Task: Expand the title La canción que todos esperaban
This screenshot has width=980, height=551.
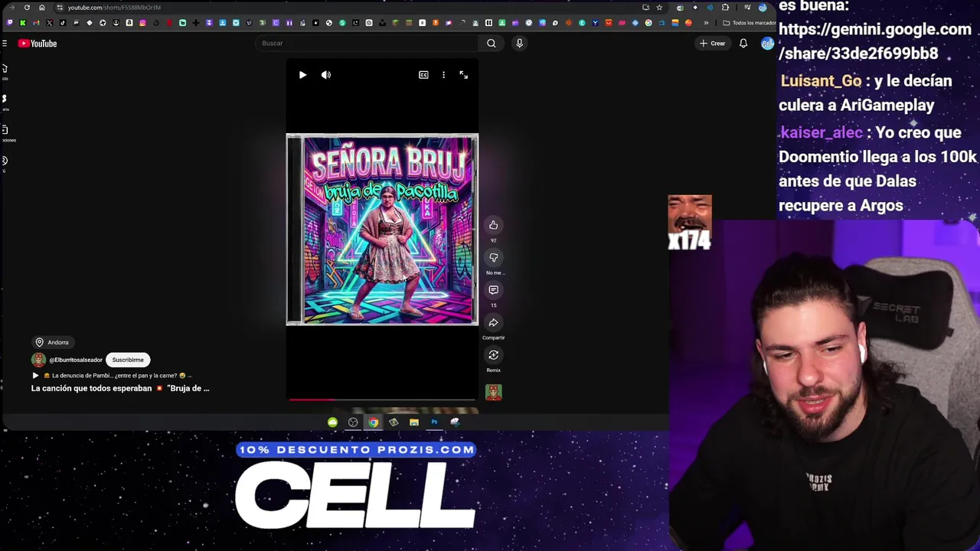Action: coord(120,388)
